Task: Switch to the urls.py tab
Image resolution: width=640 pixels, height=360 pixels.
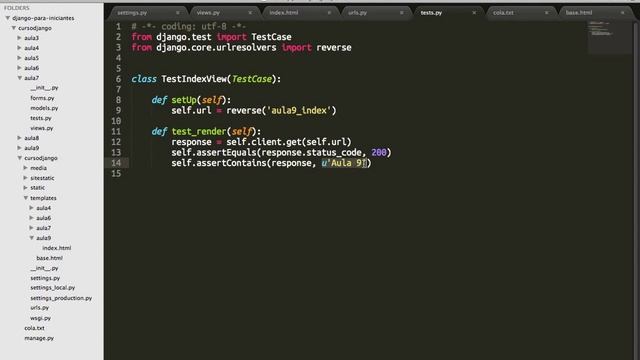Action: tap(358, 13)
